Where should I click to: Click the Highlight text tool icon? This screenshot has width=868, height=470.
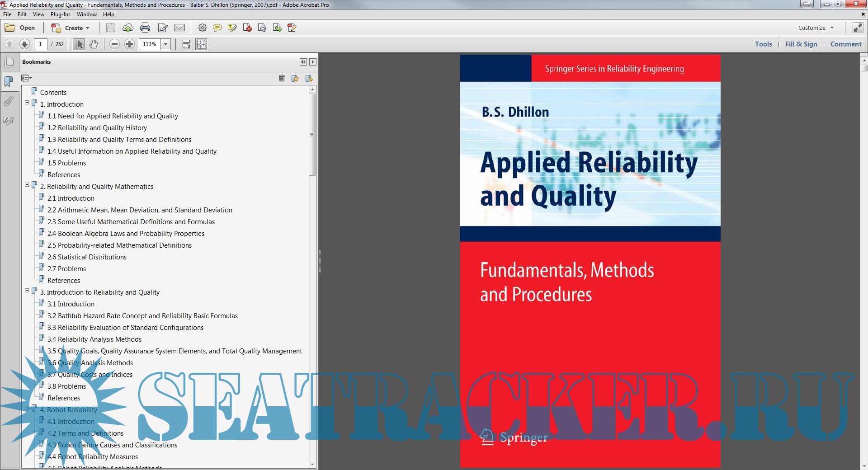coord(232,28)
